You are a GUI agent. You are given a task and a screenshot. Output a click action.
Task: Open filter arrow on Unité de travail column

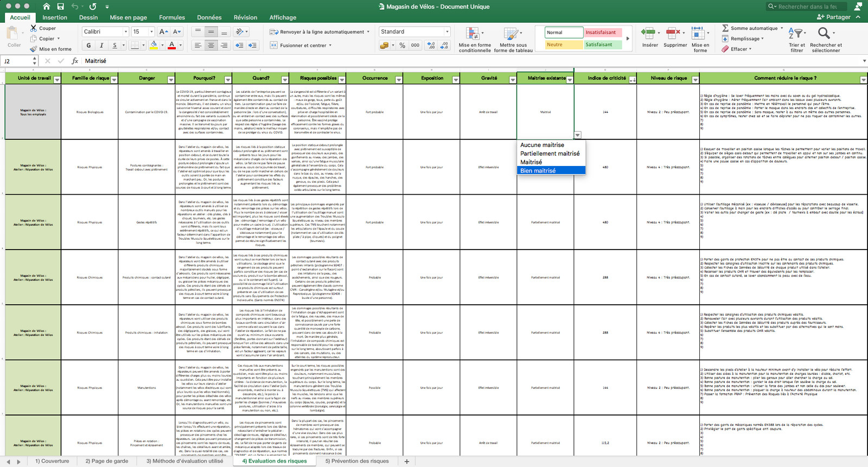coord(56,80)
